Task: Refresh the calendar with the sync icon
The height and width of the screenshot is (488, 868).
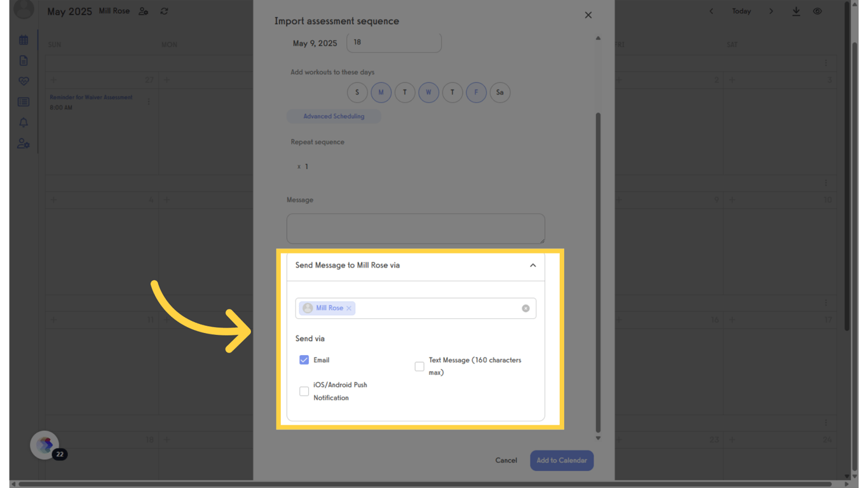Action: tap(164, 11)
